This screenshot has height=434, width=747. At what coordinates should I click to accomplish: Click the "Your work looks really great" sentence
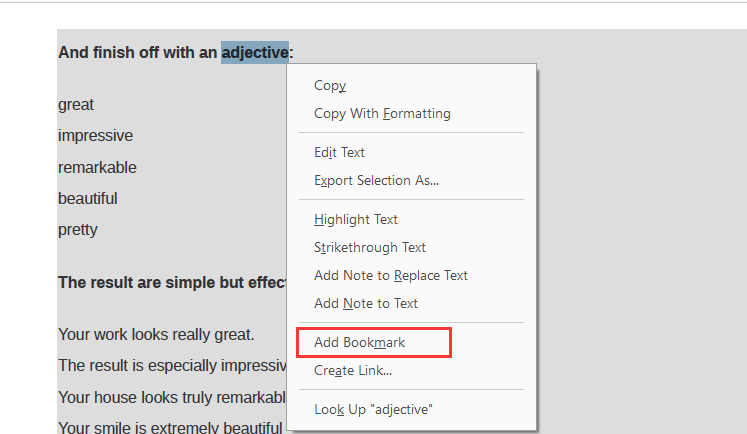[x=156, y=335]
